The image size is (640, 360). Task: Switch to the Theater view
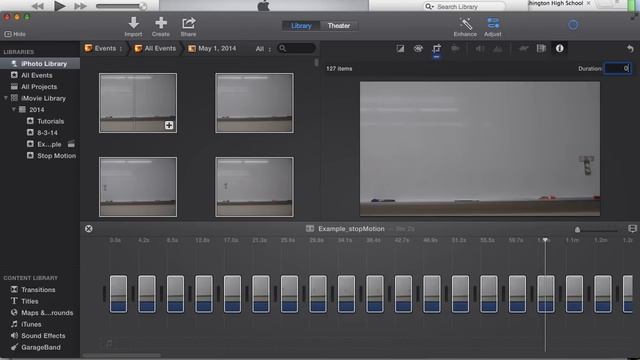coord(339,26)
